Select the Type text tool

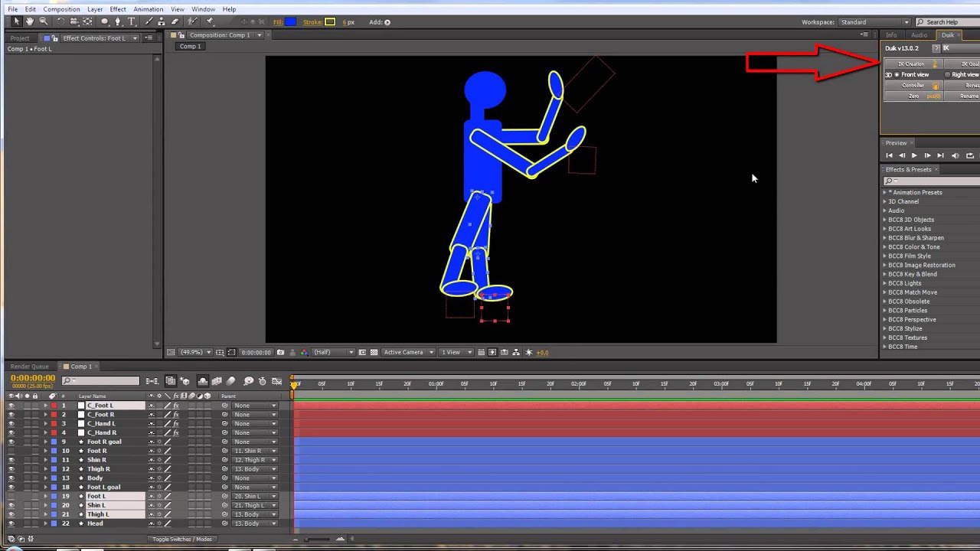pyautogui.click(x=132, y=22)
